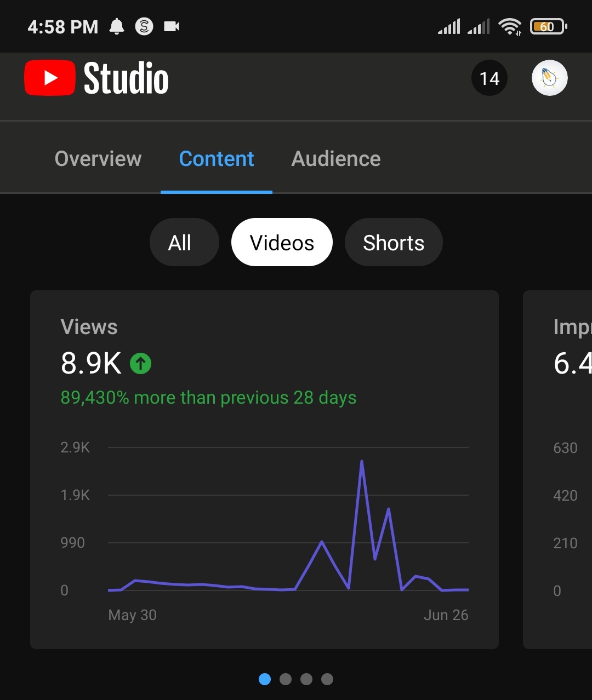592x700 pixels.
Task: Tap the 420 label on Impressions chart
Action: (x=565, y=496)
